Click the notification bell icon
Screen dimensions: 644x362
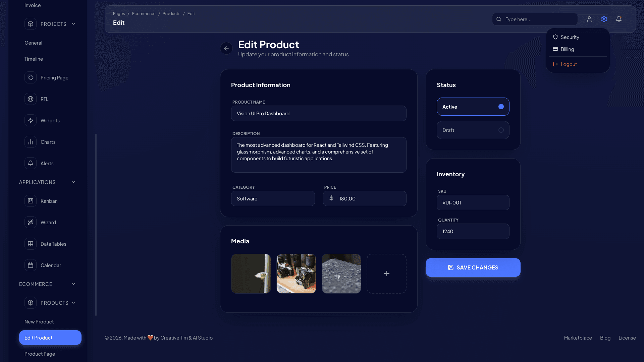619,19
